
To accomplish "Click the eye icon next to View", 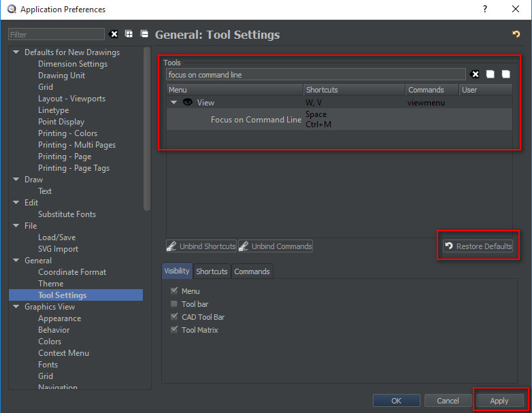I will point(187,103).
